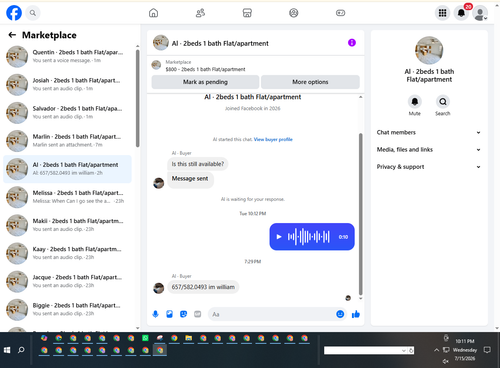The width and height of the screenshot is (500, 368).
Task: Mute this conversation with the bell
Action: (x=415, y=102)
